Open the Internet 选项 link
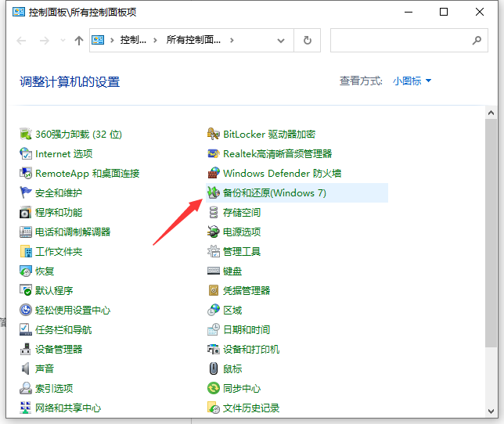Screen dimensions: 504x424 click(64, 154)
